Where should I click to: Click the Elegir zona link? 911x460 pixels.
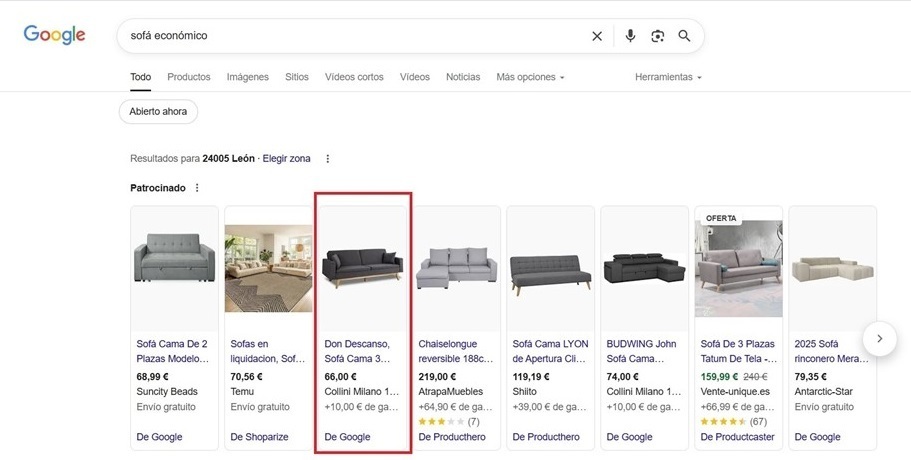(286, 158)
